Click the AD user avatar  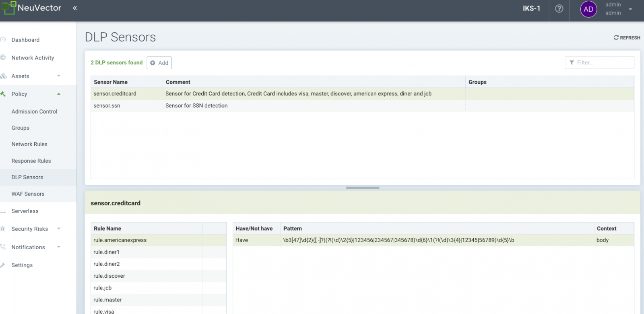tap(588, 9)
